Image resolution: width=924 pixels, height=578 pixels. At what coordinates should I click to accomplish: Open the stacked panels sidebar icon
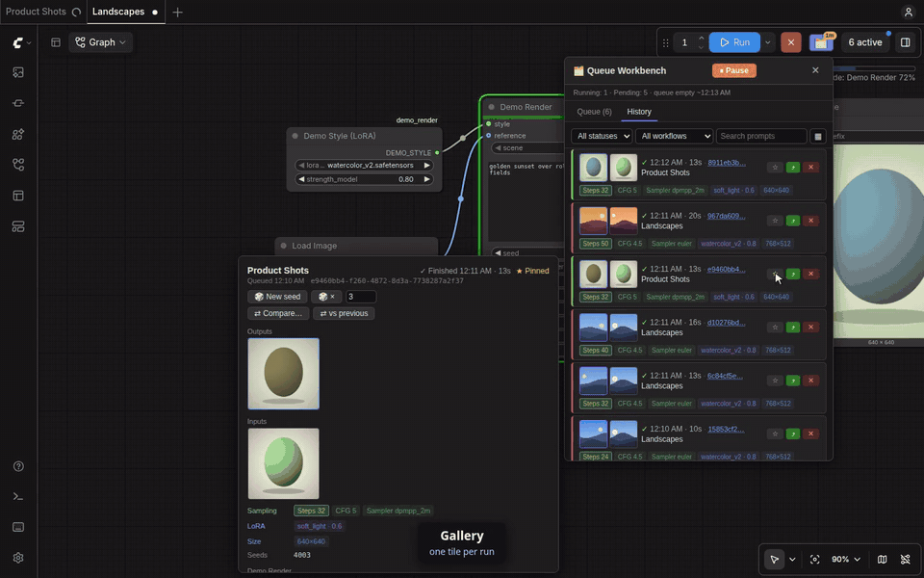(x=18, y=226)
